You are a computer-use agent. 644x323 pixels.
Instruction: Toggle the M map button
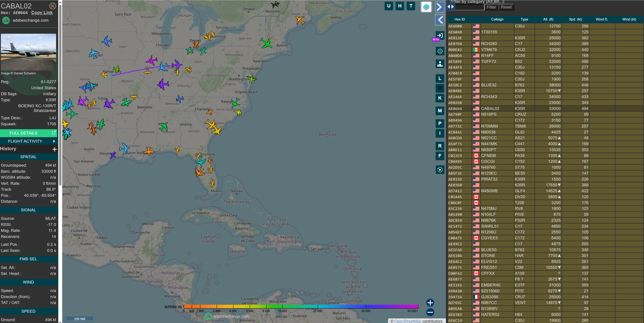pyautogui.click(x=440, y=111)
